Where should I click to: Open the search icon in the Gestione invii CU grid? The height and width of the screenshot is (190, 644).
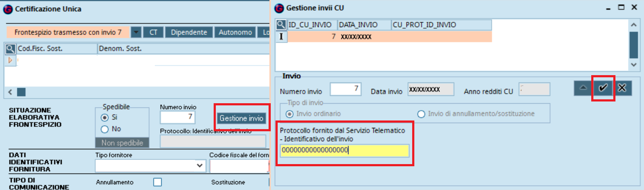click(281, 25)
